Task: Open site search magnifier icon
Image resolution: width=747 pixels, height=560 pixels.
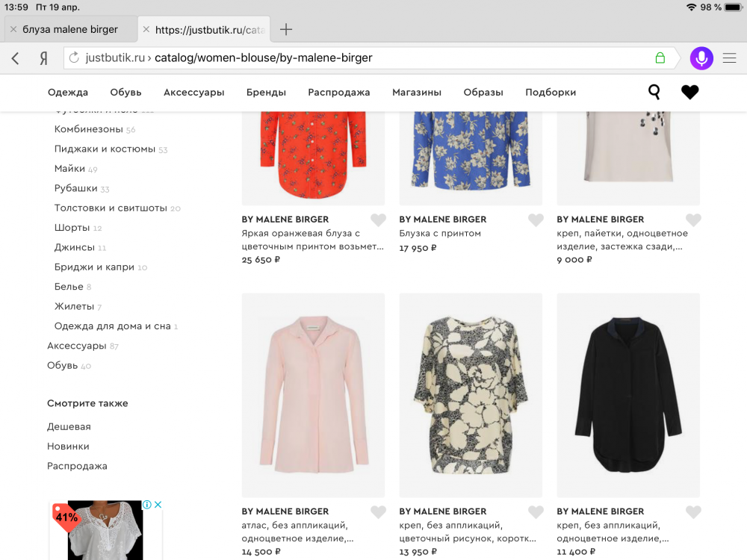Action: tap(654, 92)
